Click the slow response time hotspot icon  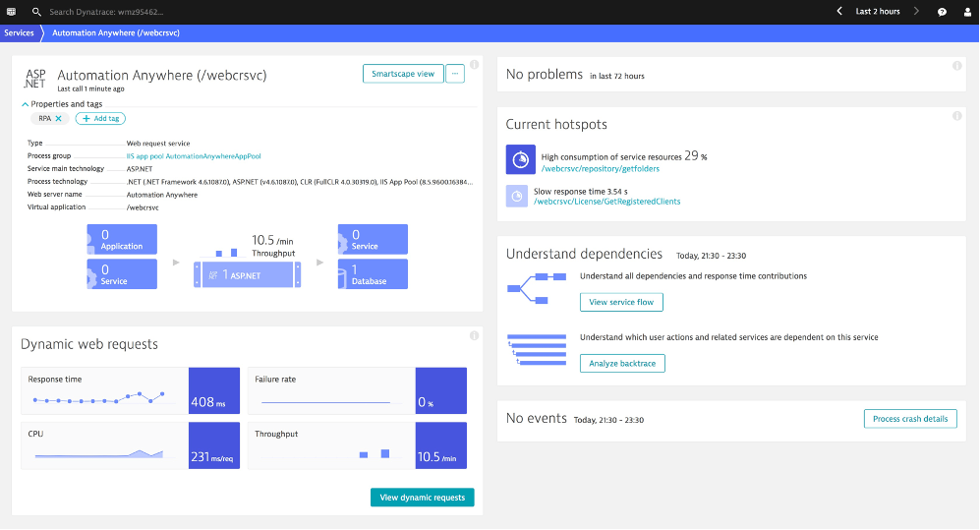pyautogui.click(x=517, y=197)
